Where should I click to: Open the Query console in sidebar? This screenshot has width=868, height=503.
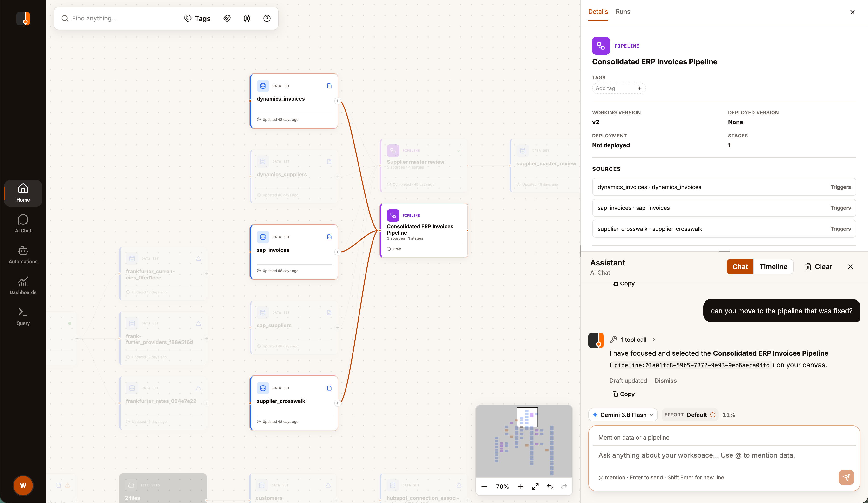23,317
